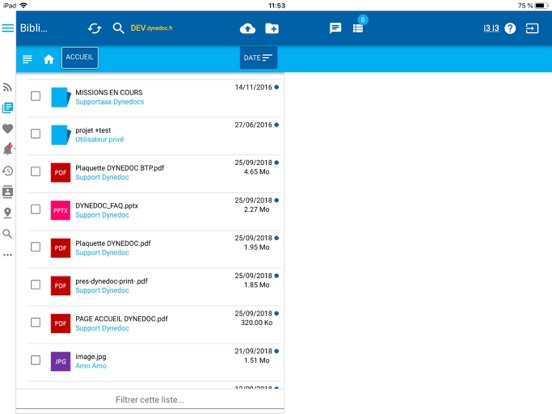552x414 pixels.
Task: Click the DEV dynedoc.fr logo
Action: point(151,28)
